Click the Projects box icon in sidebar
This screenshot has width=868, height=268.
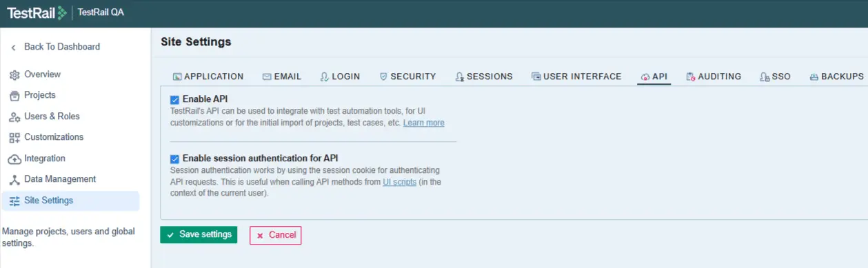pos(14,95)
